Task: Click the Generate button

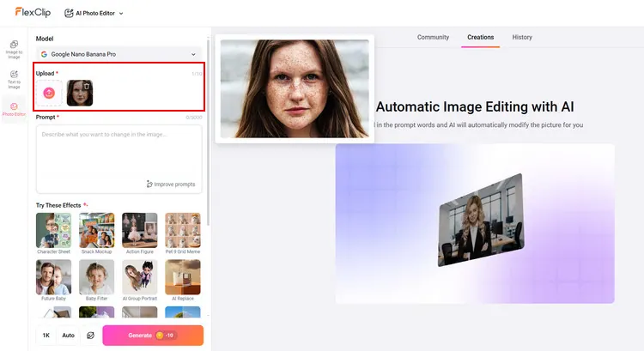Action: tap(153, 336)
